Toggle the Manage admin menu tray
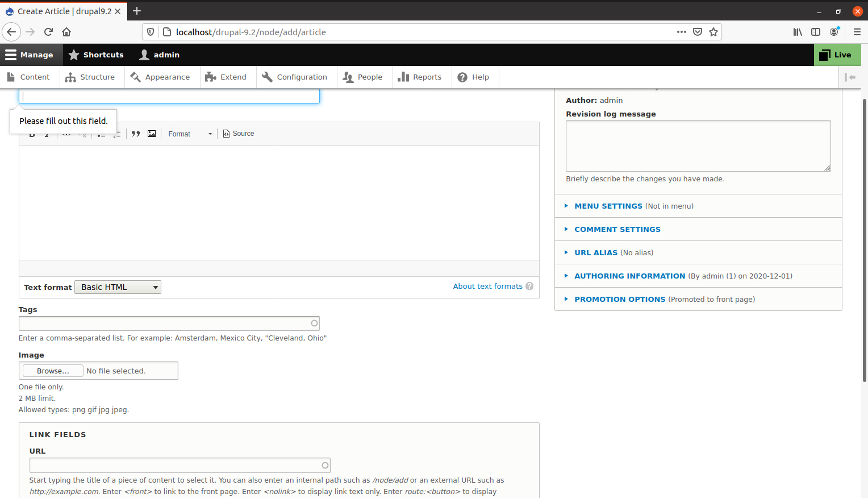Viewport: 868px width, 498px height. point(30,55)
